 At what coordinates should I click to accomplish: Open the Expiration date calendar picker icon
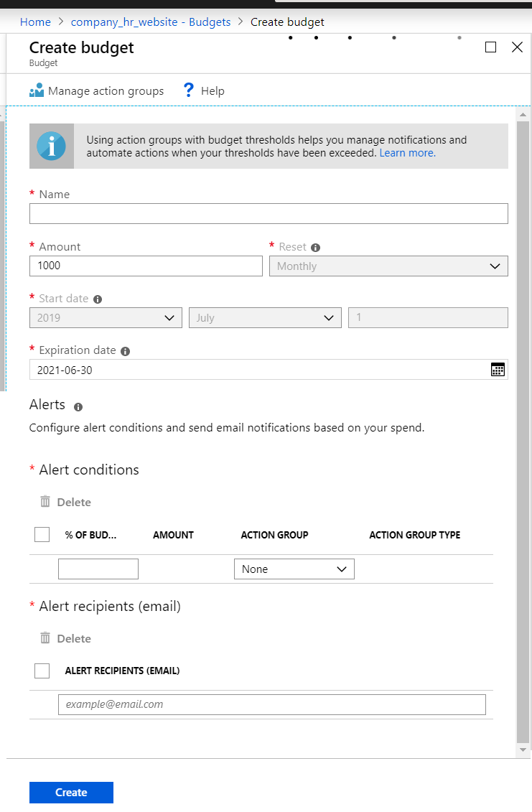(498, 370)
